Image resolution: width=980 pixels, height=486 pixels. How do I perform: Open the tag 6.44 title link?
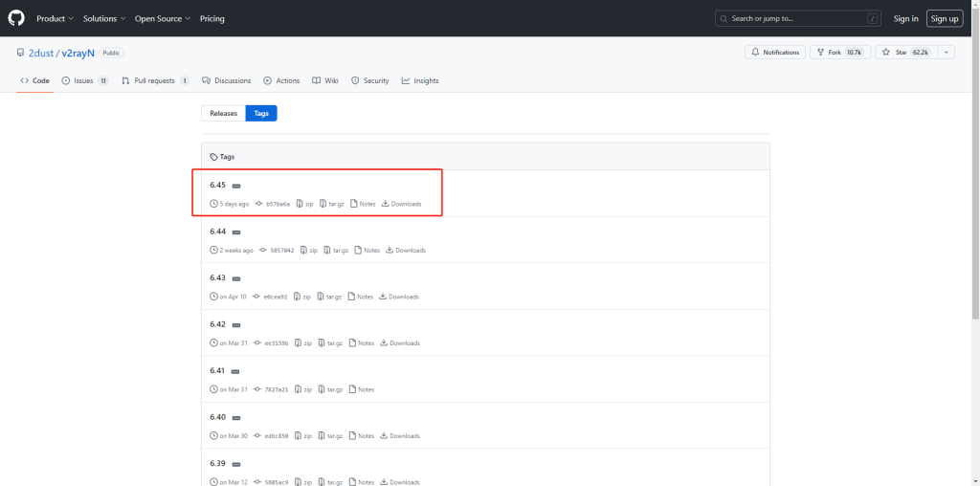click(217, 232)
